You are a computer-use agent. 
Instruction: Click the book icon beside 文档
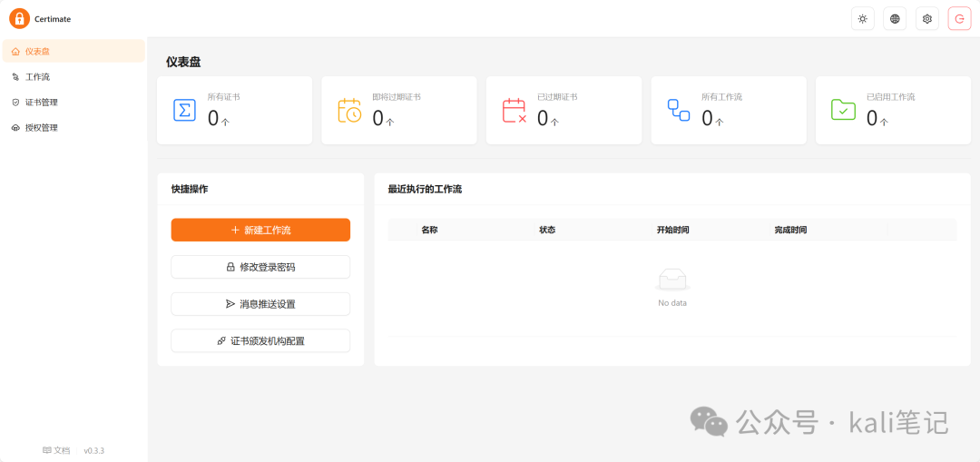[47, 450]
